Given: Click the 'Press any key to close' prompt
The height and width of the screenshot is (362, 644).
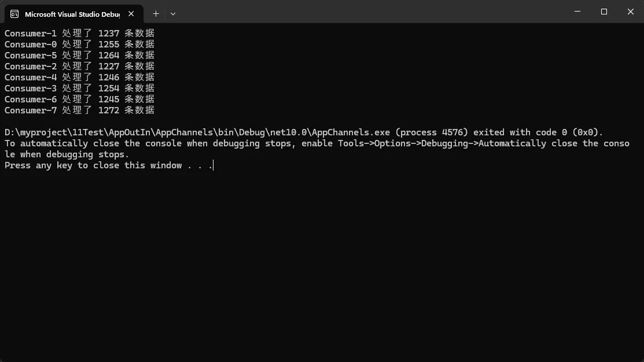Looking at the screenshot, I should pyautogui.click(x=108, y=165).
